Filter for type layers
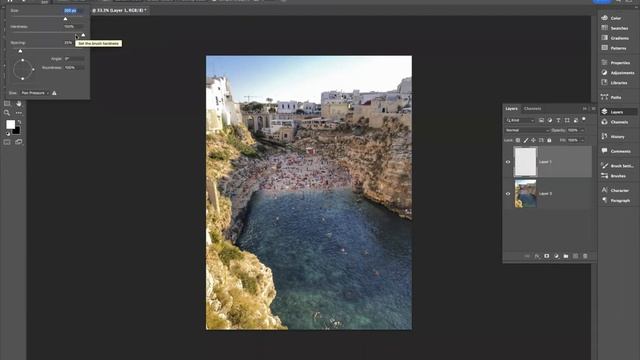The width and height of the screenshot is (640, 360). (x=558, y=120)
